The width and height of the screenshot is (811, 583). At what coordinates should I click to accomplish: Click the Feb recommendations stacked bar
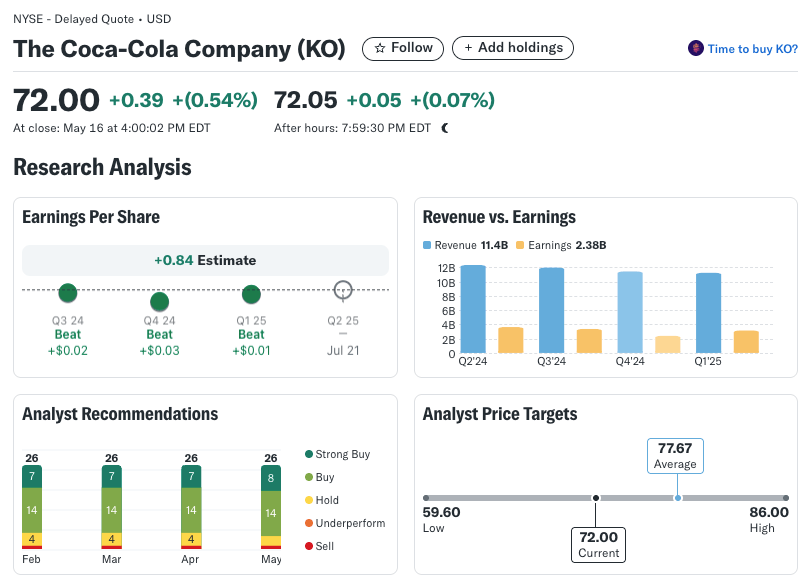click(x=32, y=507)
